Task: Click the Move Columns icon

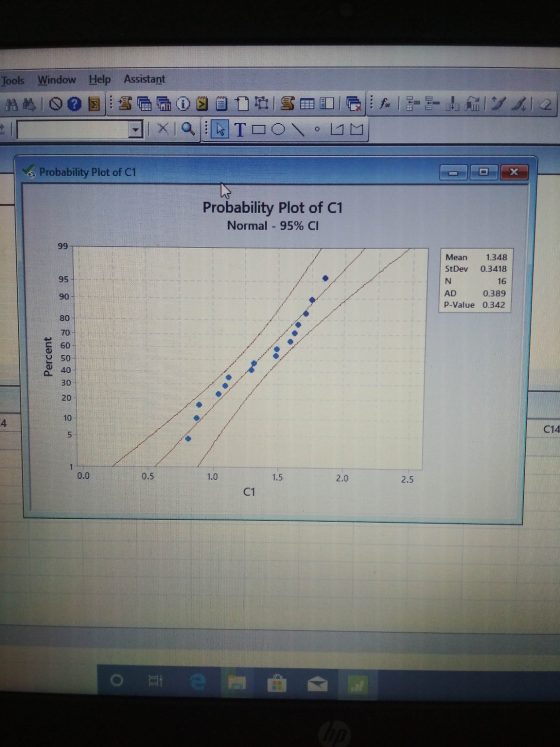Action: [x=472, y=104]
